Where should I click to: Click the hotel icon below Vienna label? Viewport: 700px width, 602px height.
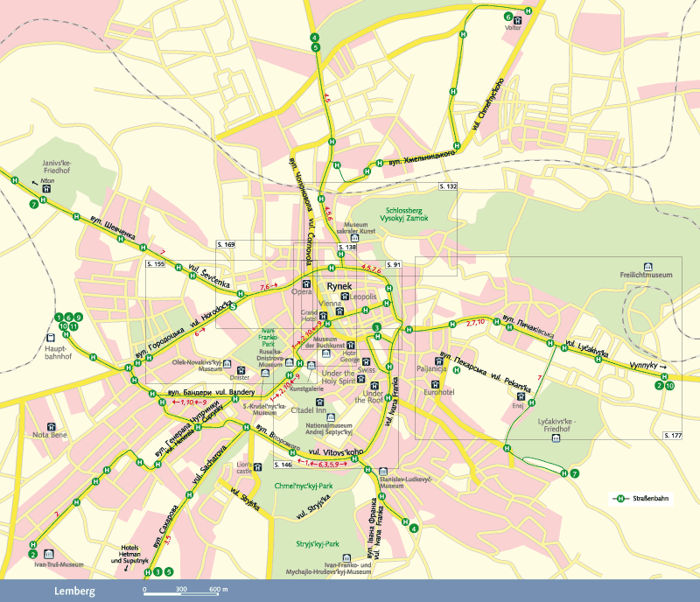pos(340,311)
